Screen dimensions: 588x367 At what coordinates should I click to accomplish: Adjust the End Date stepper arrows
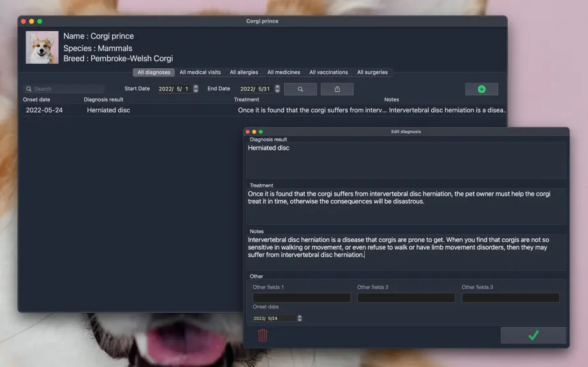(277, 89)
